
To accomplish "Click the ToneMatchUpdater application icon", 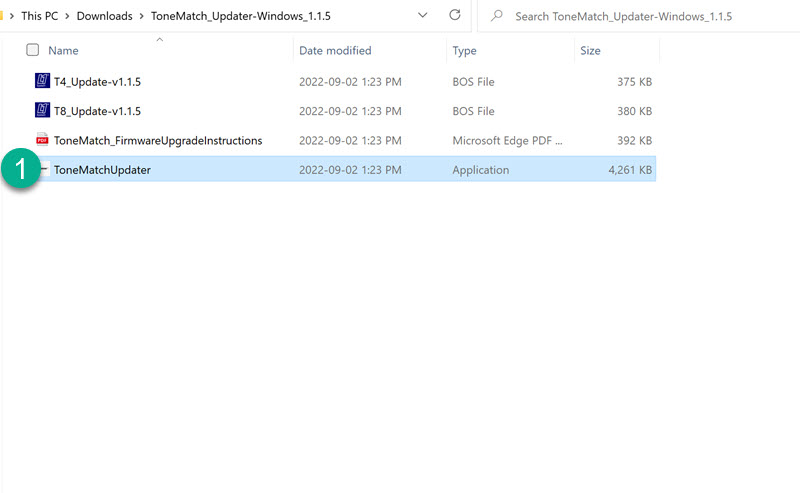I will tap(45, 170).
